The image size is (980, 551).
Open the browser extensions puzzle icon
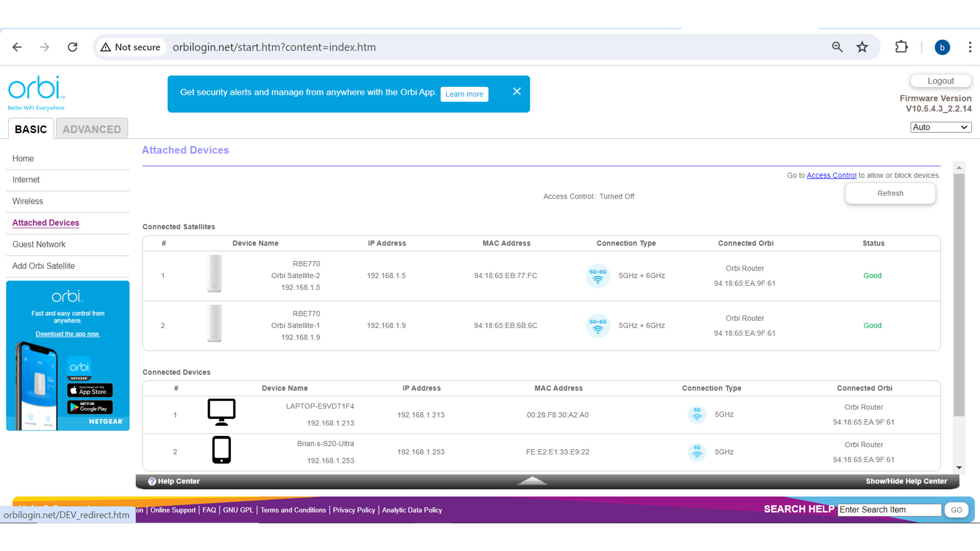[901, 47]
